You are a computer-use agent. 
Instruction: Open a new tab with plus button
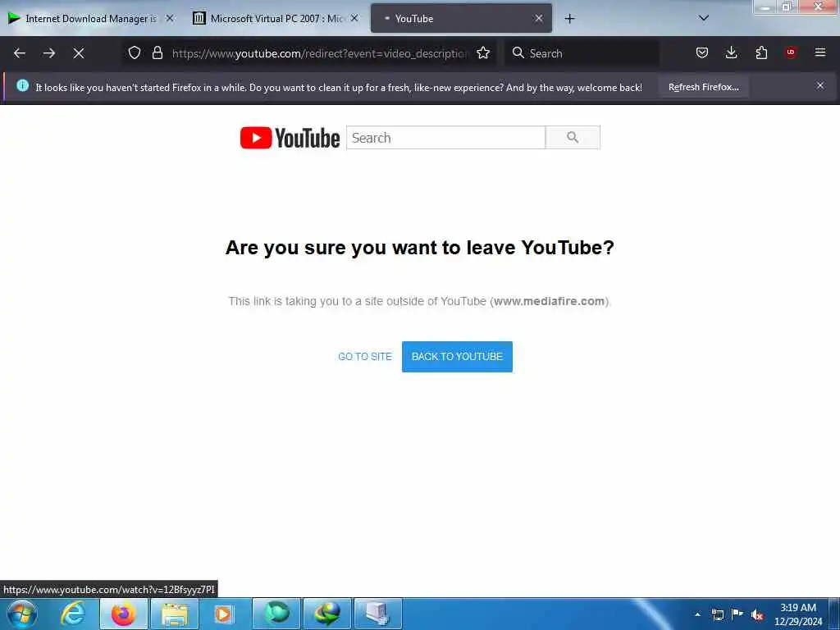point(569,19)
